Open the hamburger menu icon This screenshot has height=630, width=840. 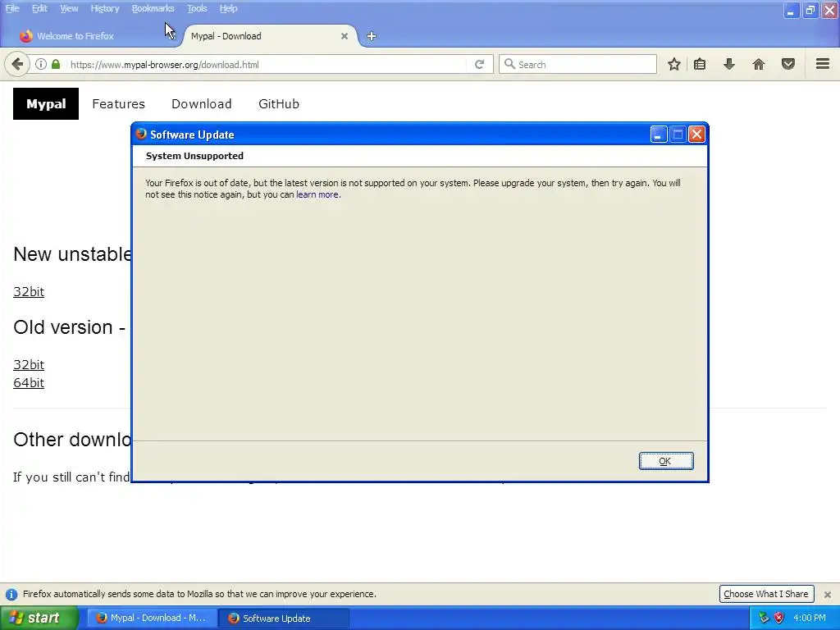pos(823,64)
